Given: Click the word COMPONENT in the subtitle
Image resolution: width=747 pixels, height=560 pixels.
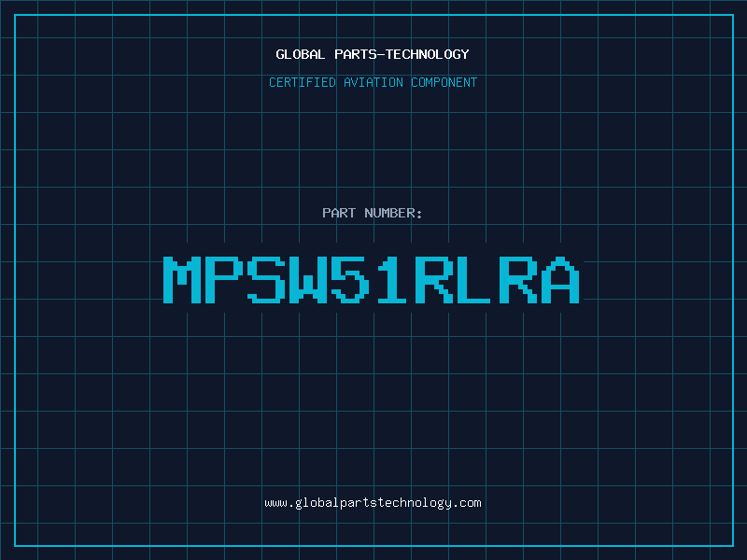Looking at the screenshot, I should tap(443, 82).
